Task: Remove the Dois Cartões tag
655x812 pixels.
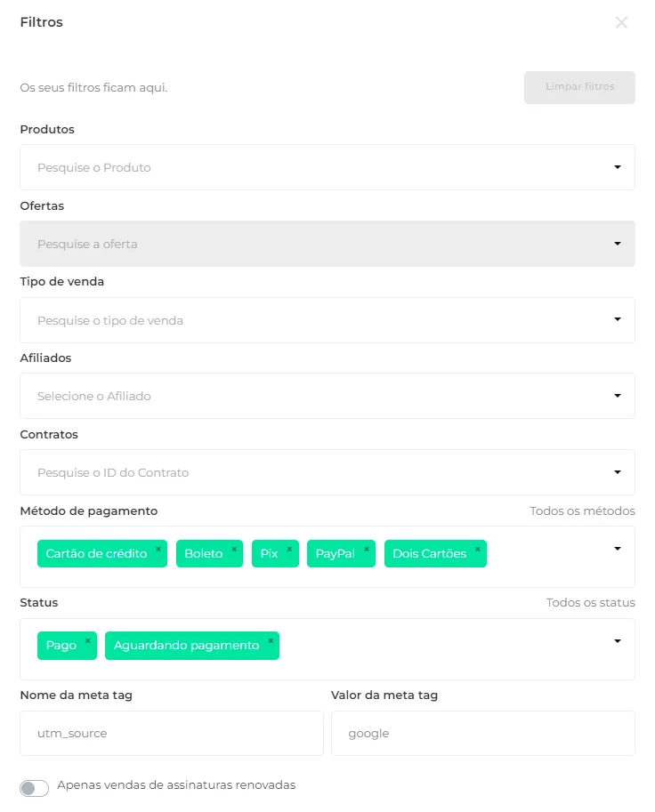Action: click(478, 550)
